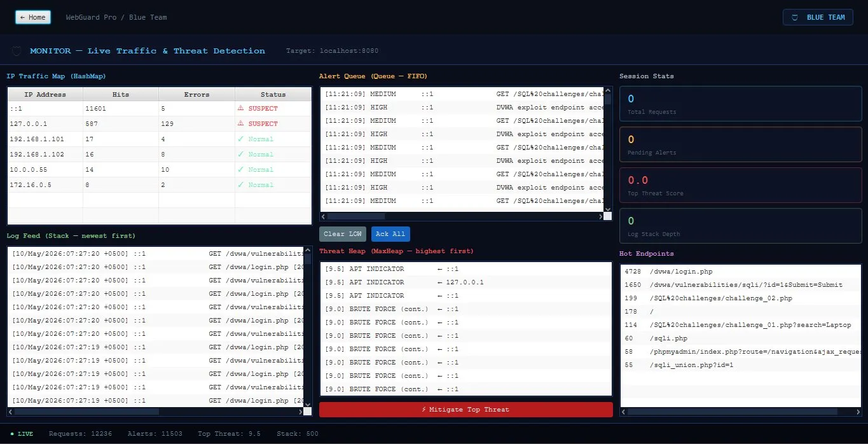
Task: Click the warning icon in the 127.0.0.1 status cell
Action: click(240, 123)
